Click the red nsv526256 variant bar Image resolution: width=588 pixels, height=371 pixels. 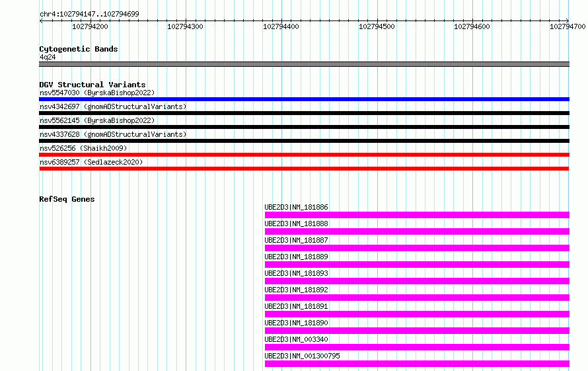coord(304,155)
